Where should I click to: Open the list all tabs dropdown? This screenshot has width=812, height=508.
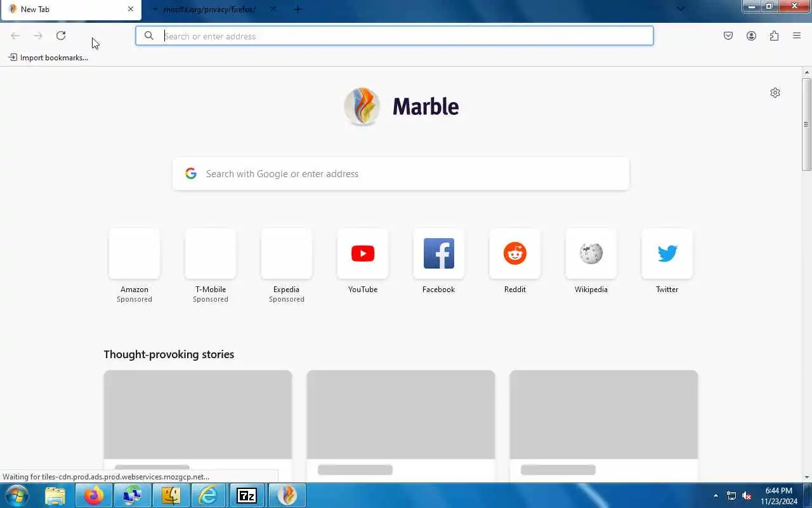coord(681,9)
